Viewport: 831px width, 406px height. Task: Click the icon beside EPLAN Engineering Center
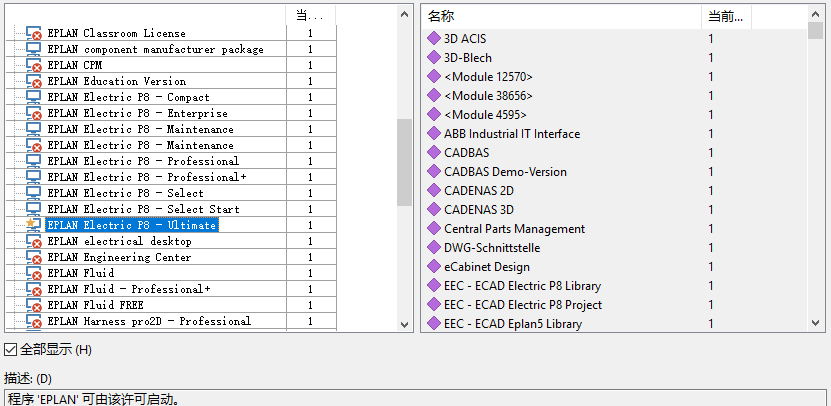coord(34,257)
